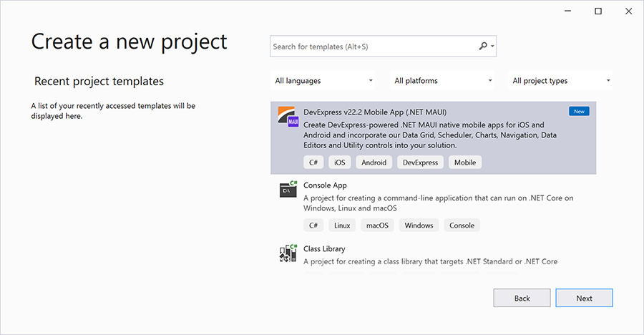Click the Android tag

pos(374,162)
